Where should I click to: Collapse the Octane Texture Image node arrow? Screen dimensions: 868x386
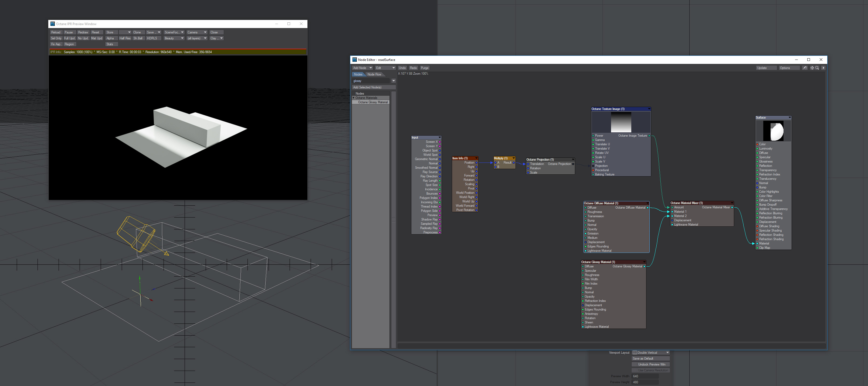649,109
